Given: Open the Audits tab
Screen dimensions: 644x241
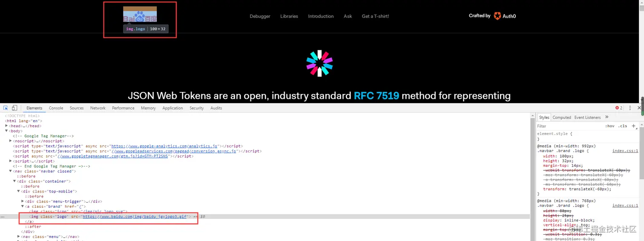Looking at the screenshot, I should pos(216,108).
